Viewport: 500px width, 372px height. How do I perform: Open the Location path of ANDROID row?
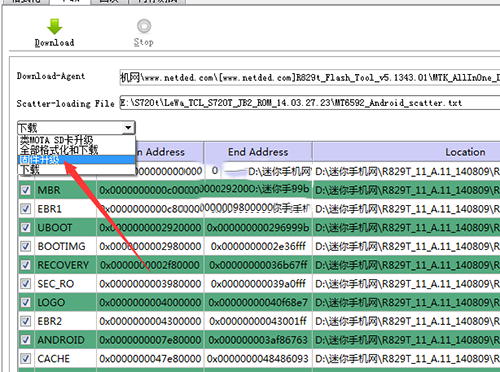click(x=407, y=340)
